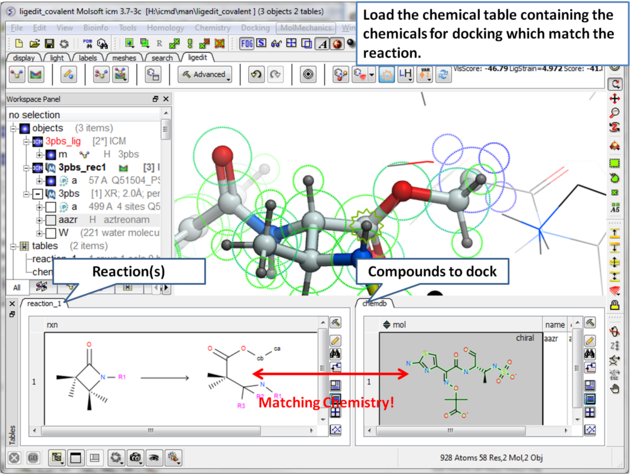
Task: Click the italic A text icon in the toolbar
Action: pos(323,44)
